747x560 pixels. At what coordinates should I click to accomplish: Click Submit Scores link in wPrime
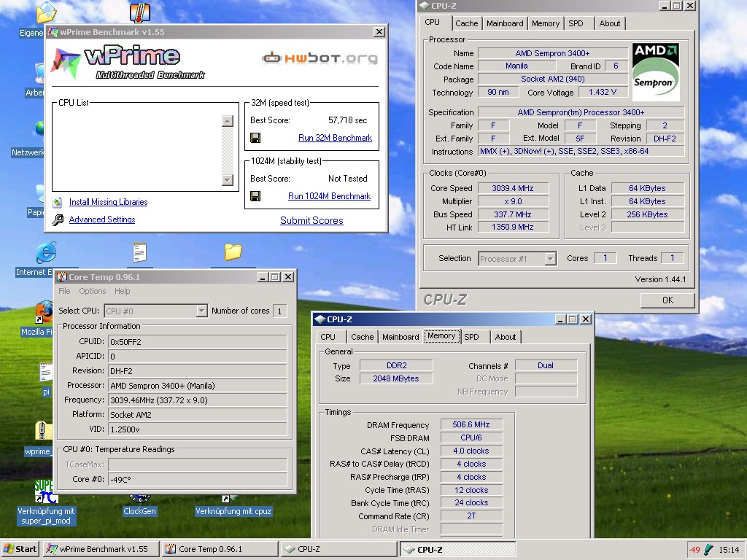[311, 220]
